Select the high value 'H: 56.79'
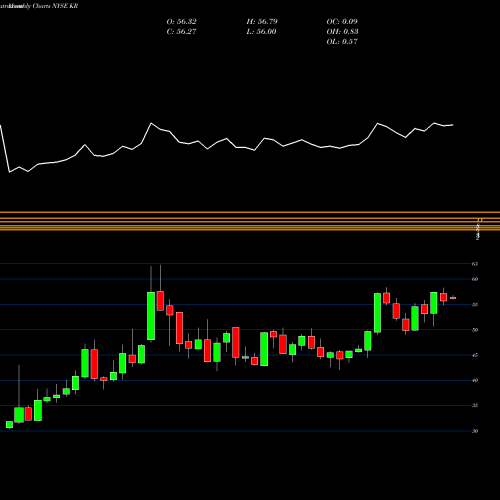Screen dimensions: 500x500 (262, 22)
